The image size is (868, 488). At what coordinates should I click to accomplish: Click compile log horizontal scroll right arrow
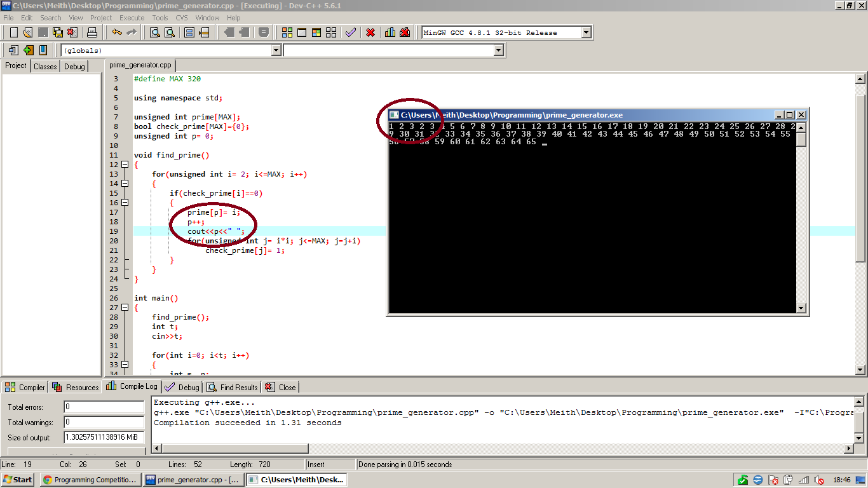848,449
